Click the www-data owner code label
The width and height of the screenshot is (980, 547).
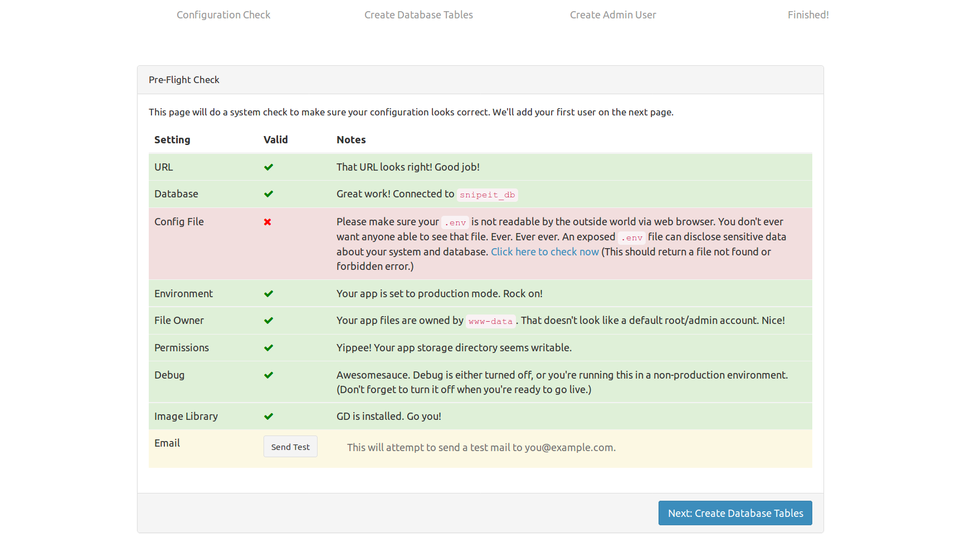[490, 321]
